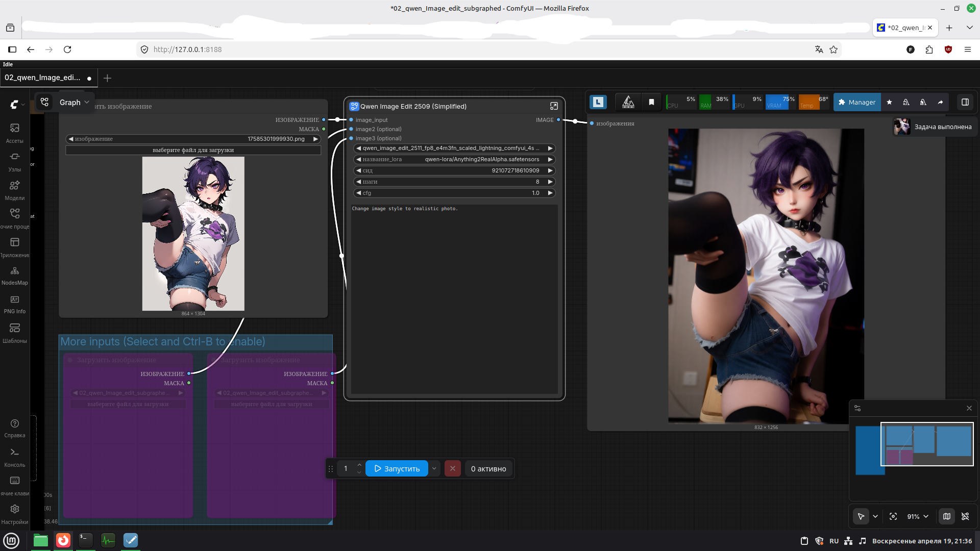The image size is (980, 551).
Task: Click the second memory cleanup icon before share
Action: click(x=923, y=102)
